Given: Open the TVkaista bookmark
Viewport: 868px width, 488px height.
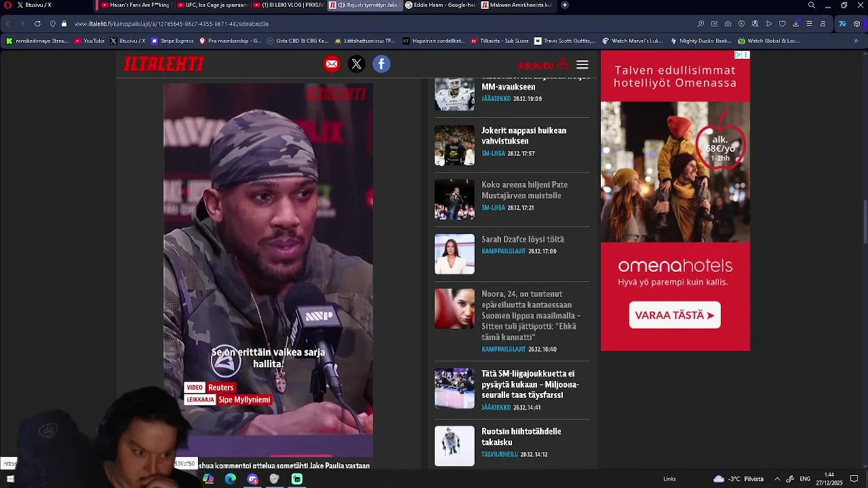Looking at the screenshot, I should coord(499,41).
